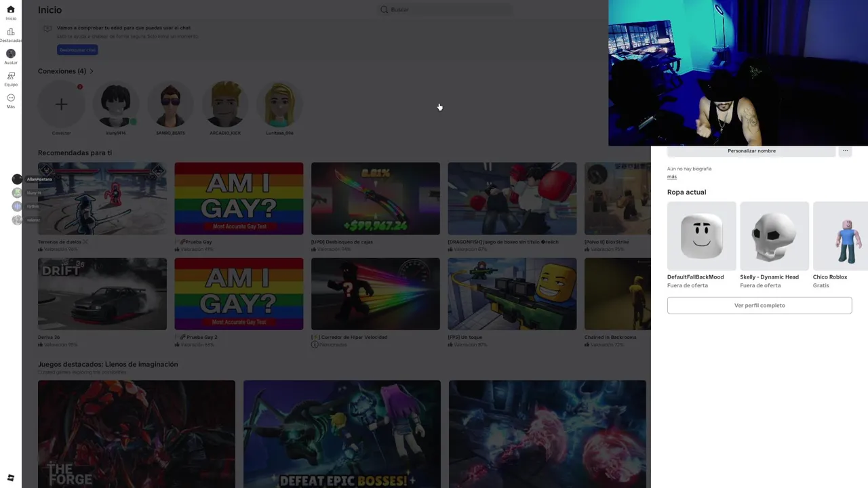Open Chained in Backrooms thumbnail
Screen dimensions: 868x488
tap(618, 294)
